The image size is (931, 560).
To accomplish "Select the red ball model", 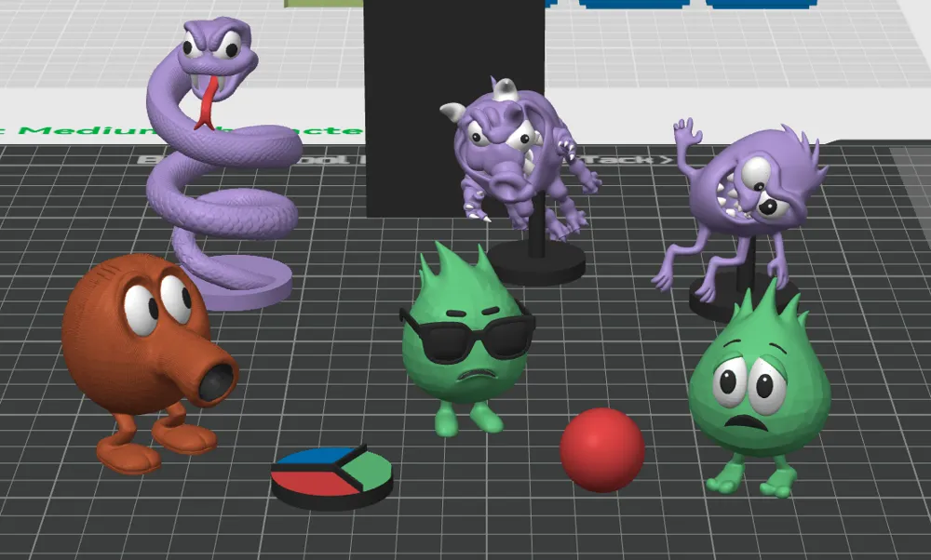I will click(x=602, y=449).
